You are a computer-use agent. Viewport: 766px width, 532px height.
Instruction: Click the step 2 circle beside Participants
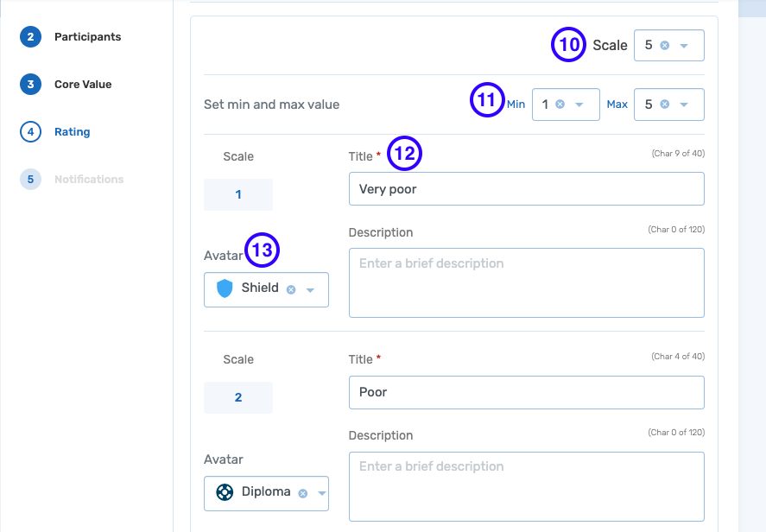click(x=29, y=37)
